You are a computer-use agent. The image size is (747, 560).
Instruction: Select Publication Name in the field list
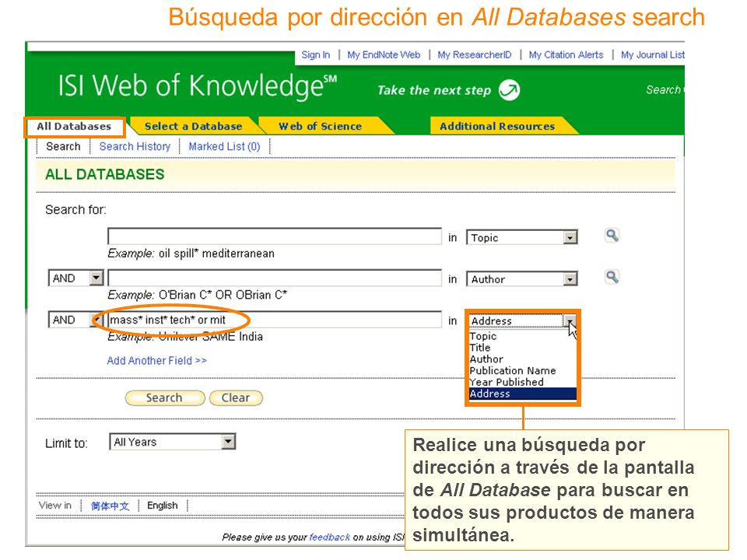pyautogui.click(x=513, y=370)
